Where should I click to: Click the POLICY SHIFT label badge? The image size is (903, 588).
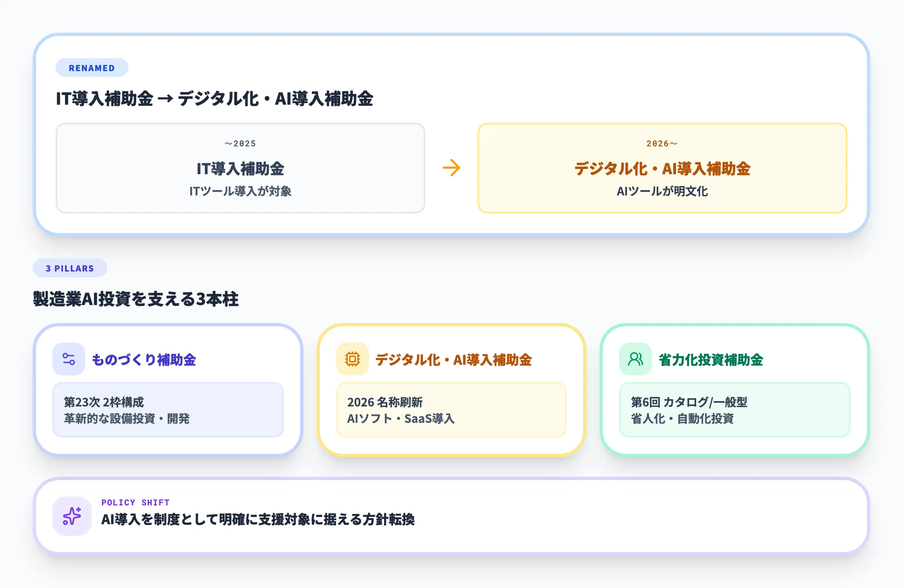(x=136, y=503)
